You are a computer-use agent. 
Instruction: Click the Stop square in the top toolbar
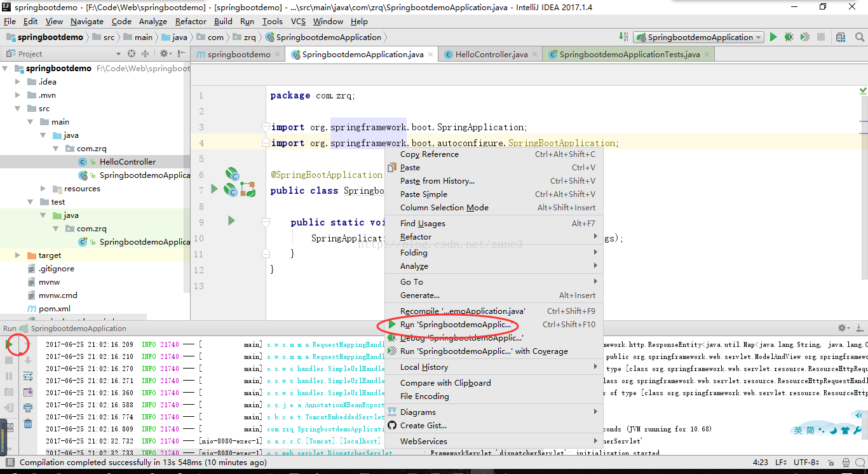[821, 37]
